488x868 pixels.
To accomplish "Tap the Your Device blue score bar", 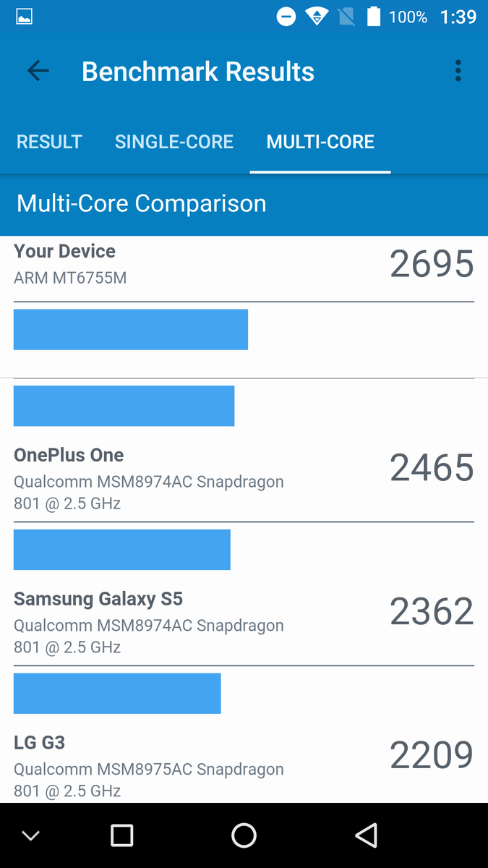I will click(131, 329).
